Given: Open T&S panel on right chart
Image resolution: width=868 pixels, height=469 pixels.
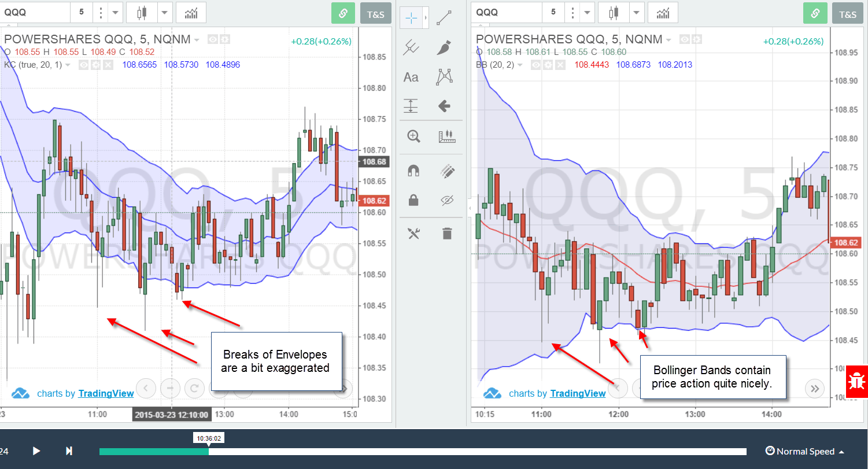Looking at the screenshot, I should 848,13.
